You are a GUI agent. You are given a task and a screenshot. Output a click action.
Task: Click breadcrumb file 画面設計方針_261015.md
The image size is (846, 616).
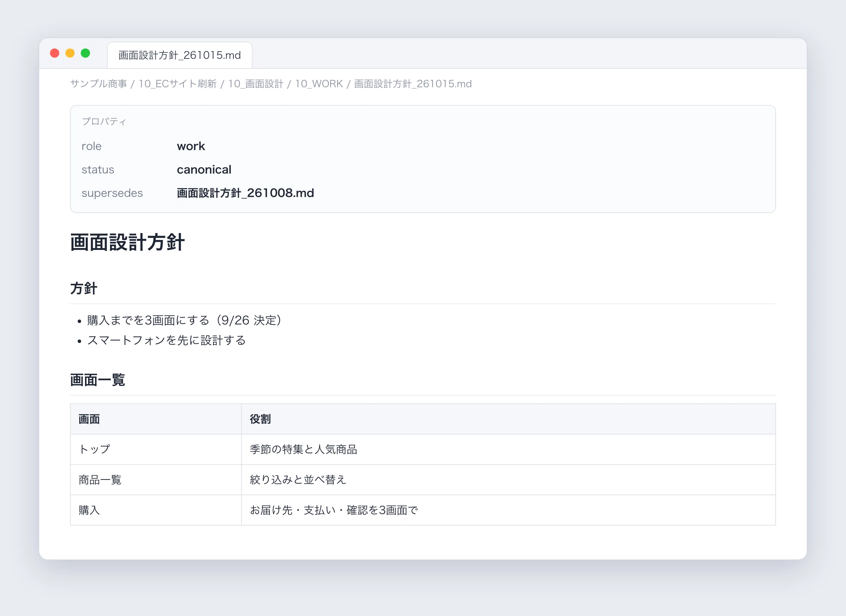point(413,84)
